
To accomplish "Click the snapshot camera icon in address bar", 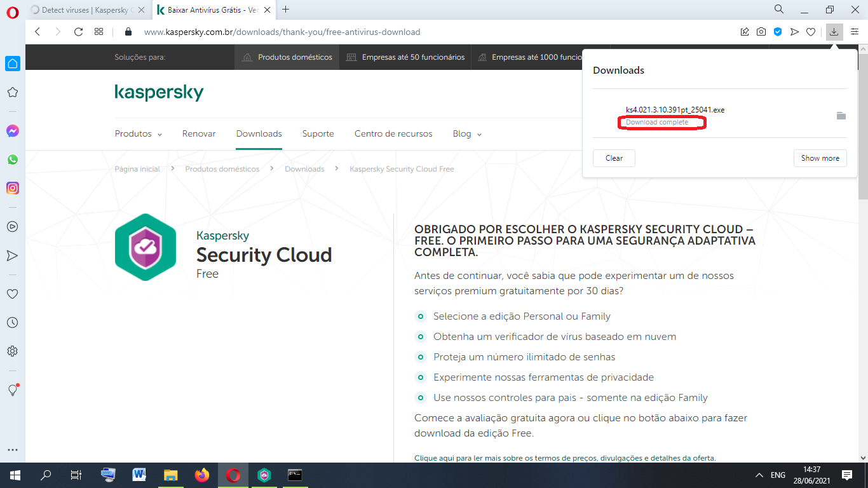I will (x=761, y=32).
